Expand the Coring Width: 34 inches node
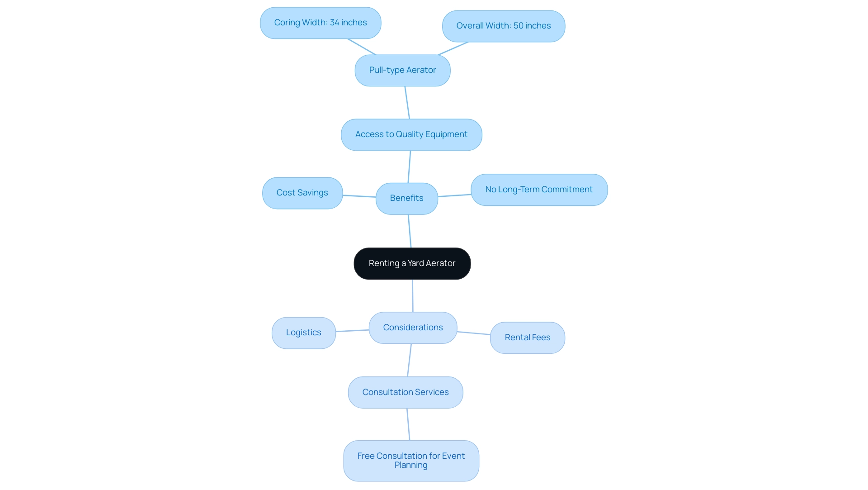 click(x=320, y=23)
